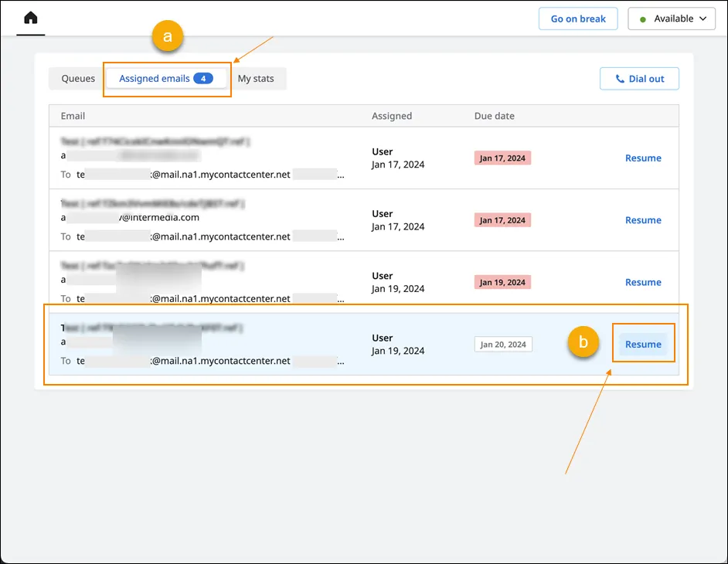Image resolution: width=728 pixels, height=564 pixels.
Task: Click the Dial out button
Action: click(639, 79)
